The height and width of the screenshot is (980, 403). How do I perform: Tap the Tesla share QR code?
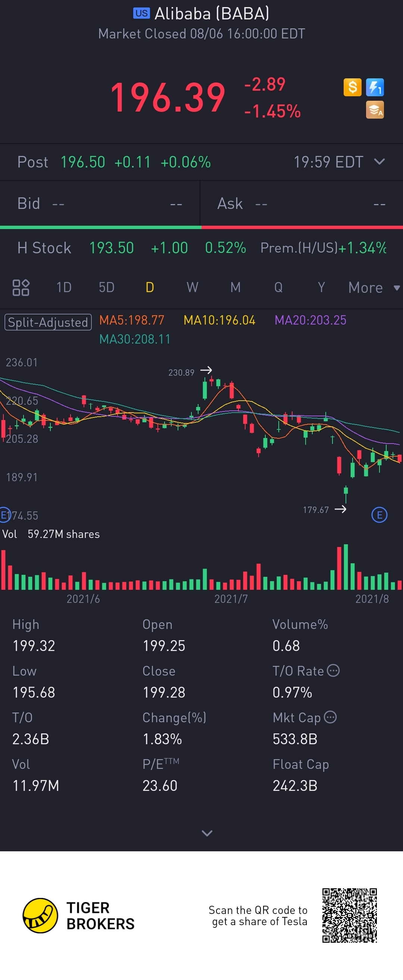point(349,915)
